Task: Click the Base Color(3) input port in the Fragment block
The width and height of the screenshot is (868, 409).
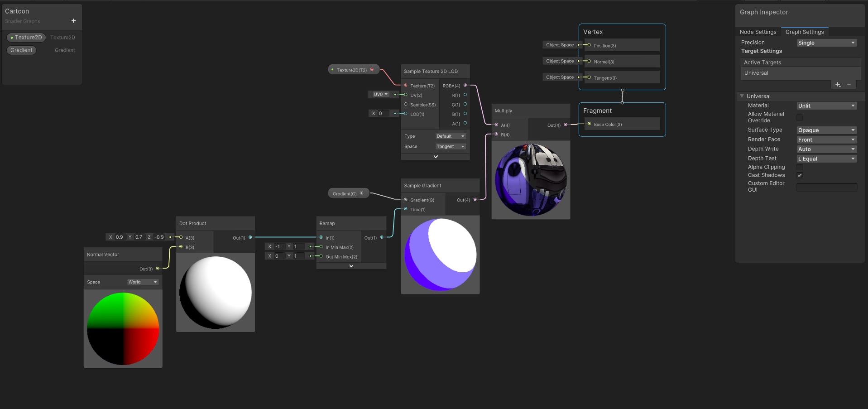Action: pyautogui.click(x=589, y=124)
